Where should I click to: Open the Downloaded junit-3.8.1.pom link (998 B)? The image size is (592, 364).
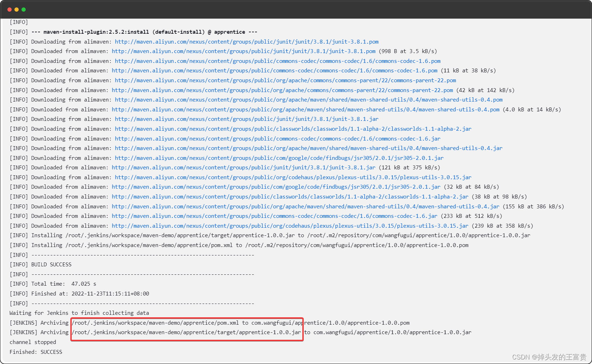(244, 51)
